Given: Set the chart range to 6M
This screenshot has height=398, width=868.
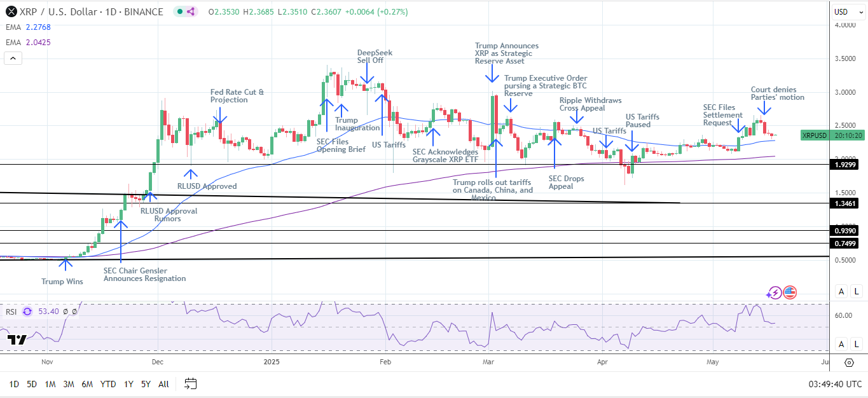Looking at the screenshot, I should point(88,384).
